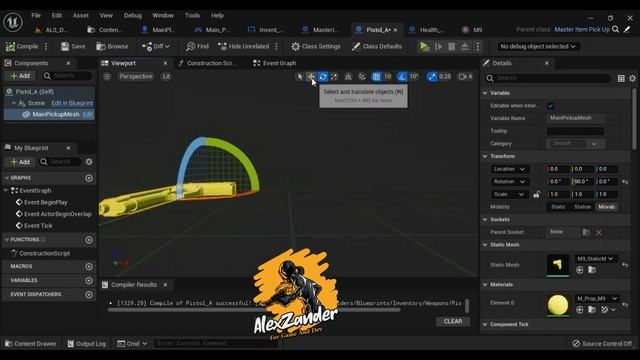Viewport: 640px width, 360px height.
Task: Add a new variable with plus icon
Action: [x=89, y=280]
